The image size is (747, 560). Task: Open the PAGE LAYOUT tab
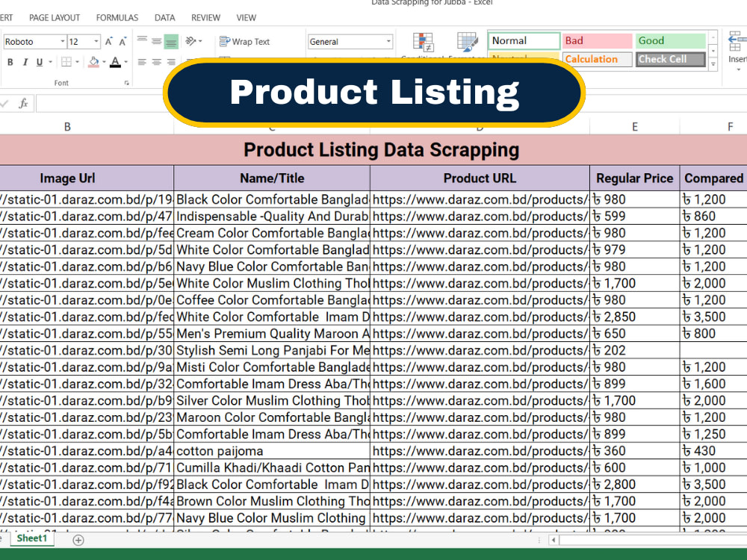[x=55, y=18]
